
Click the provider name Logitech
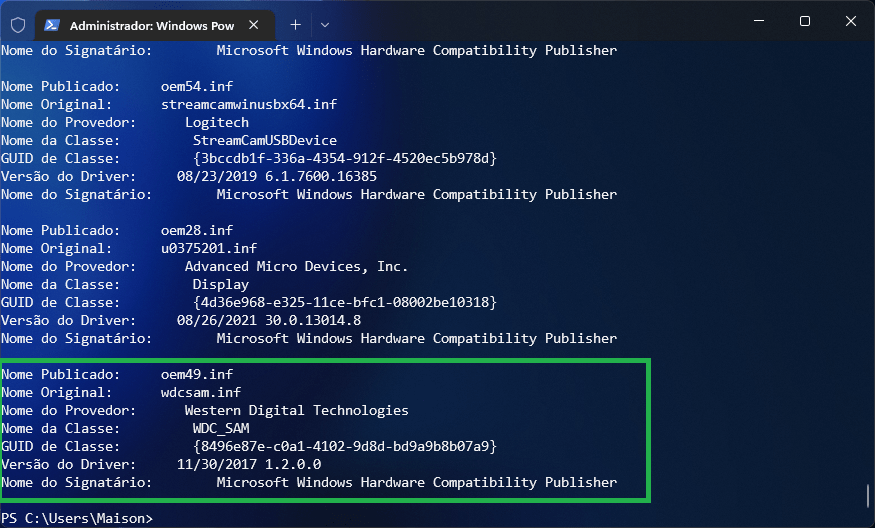point(217,122)
